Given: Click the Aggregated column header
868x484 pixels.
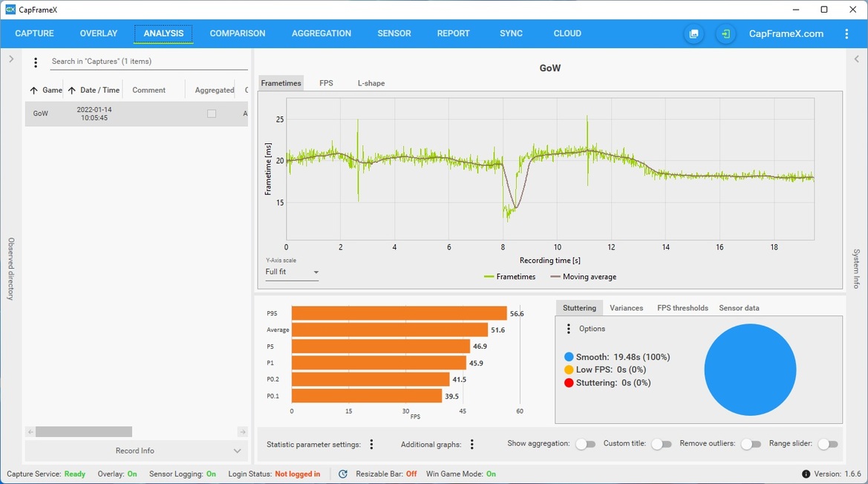Looking at the screenshot, I should pos(215,90).
